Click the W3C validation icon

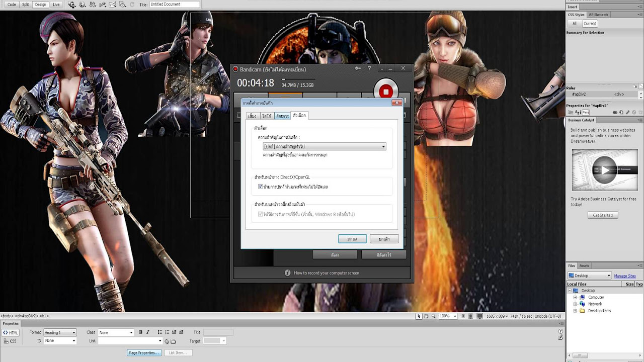pyautogui.click(x=103, y=5)
